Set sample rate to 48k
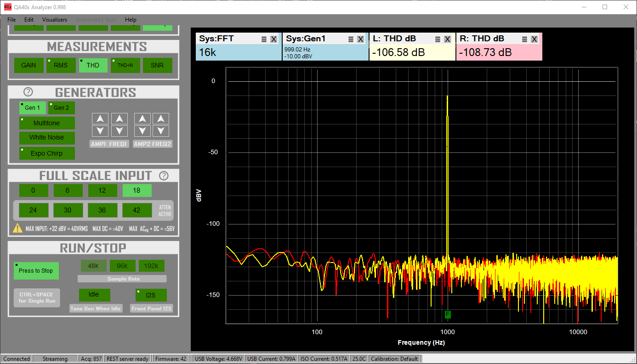Viewport: 637px width, 364px height. pos(94,265)
